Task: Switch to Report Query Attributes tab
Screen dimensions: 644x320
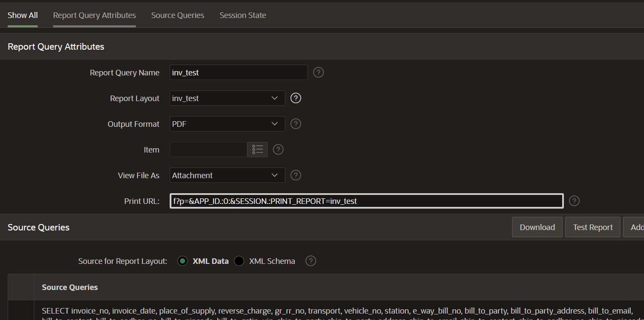Action: (x=94, y=15)
